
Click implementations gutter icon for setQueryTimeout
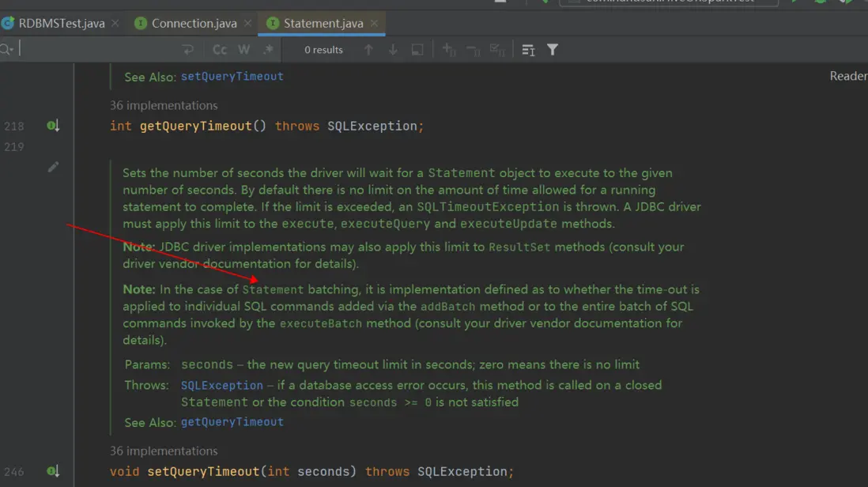click(53, 471)
